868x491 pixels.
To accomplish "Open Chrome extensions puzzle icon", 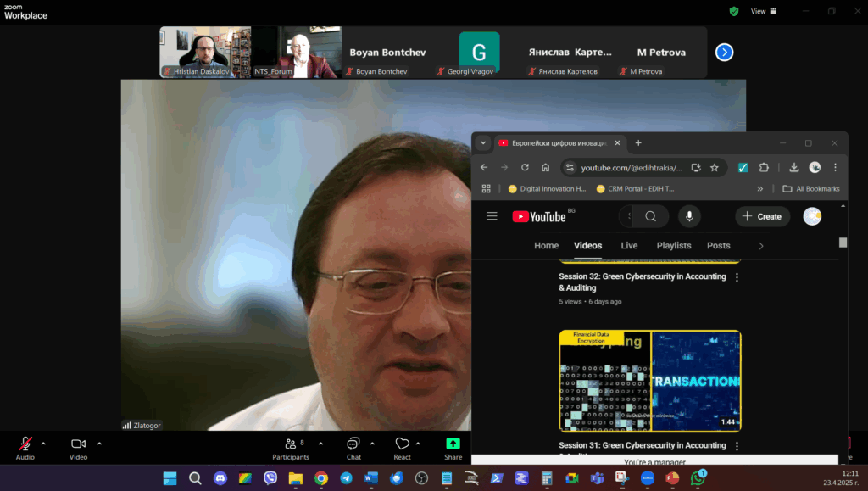I will click(764, 168).
